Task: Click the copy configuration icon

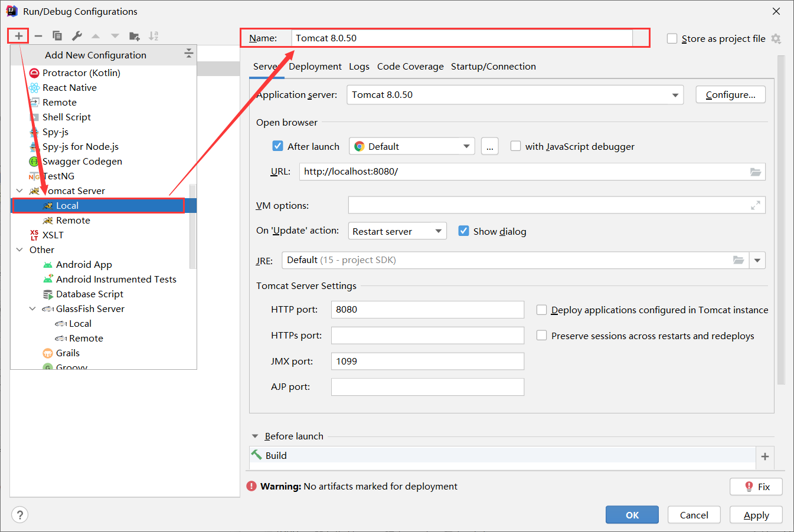Action: (57, 36)
